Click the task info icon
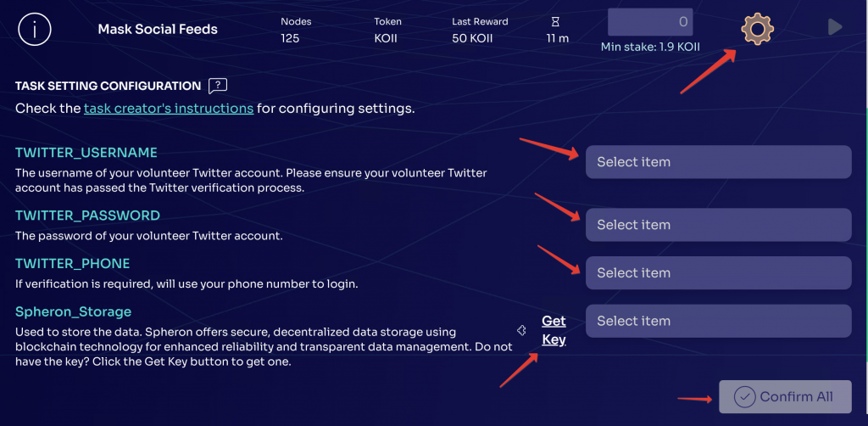This screenshot has height=426, width=868. [x=35, y=30]
